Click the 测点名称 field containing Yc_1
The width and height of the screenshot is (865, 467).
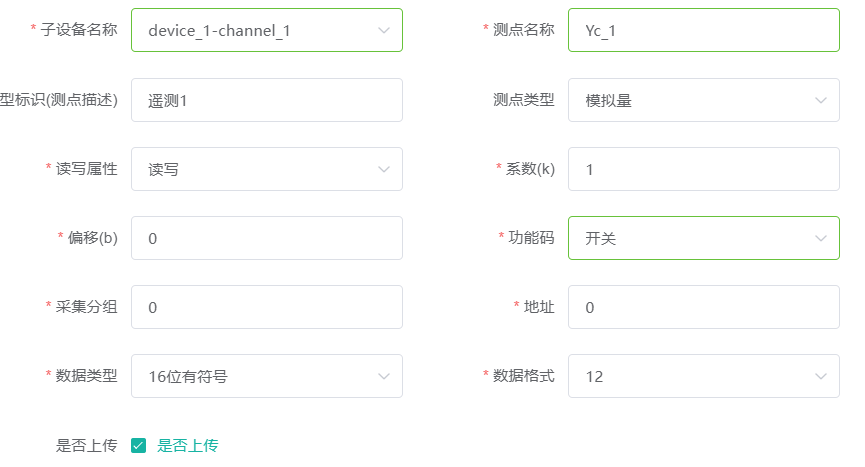tap(704, 30)
